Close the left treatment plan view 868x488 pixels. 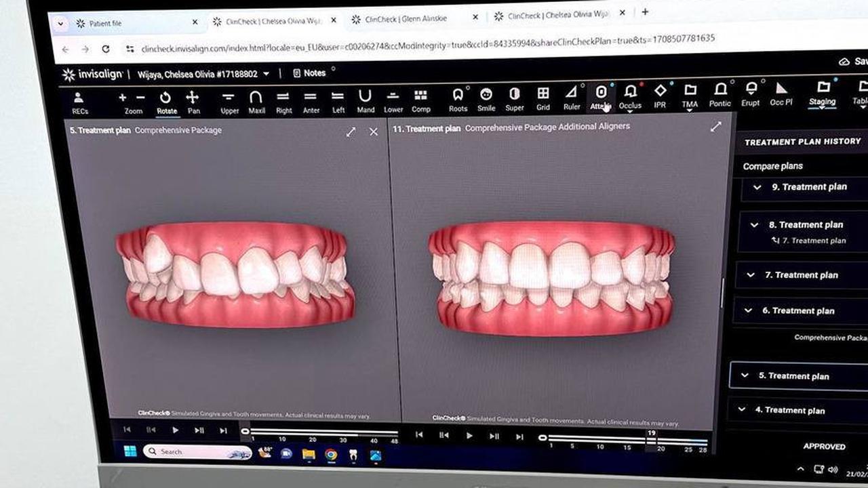[374, 131]
